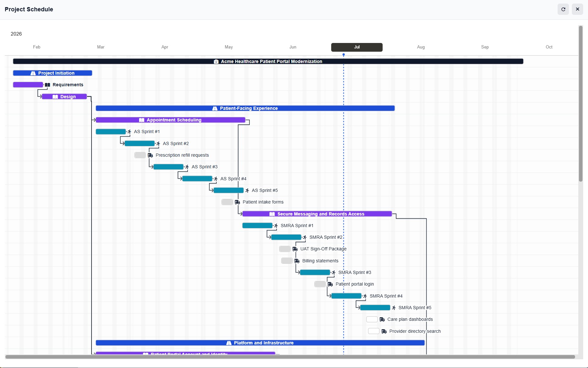Select the Aug month header
The image size is (588, 368).
(421, 47)
